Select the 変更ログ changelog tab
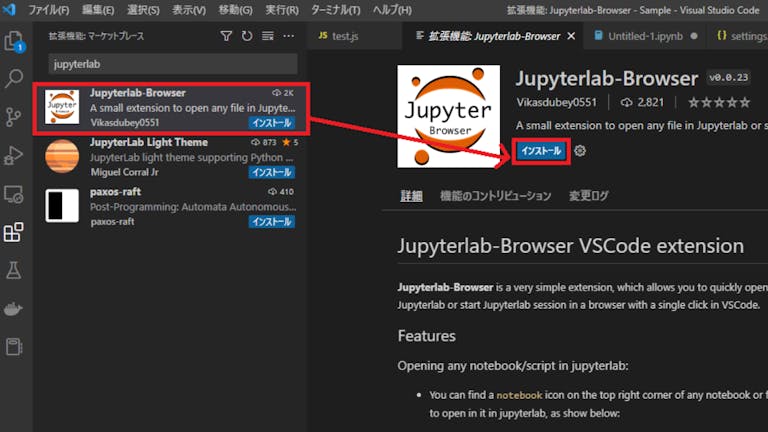The height and width of the screenshot is (432, 768). 588,196
